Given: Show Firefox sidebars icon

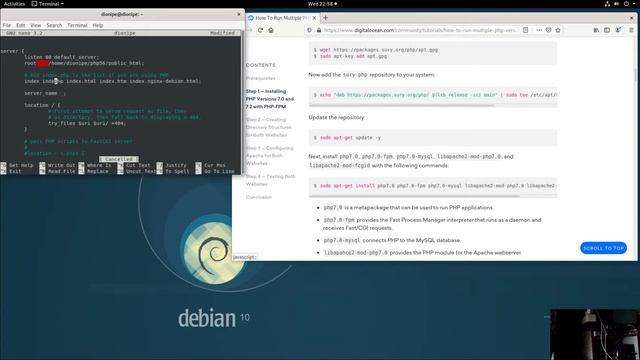Looking at the screenshot, I should 607,30.
